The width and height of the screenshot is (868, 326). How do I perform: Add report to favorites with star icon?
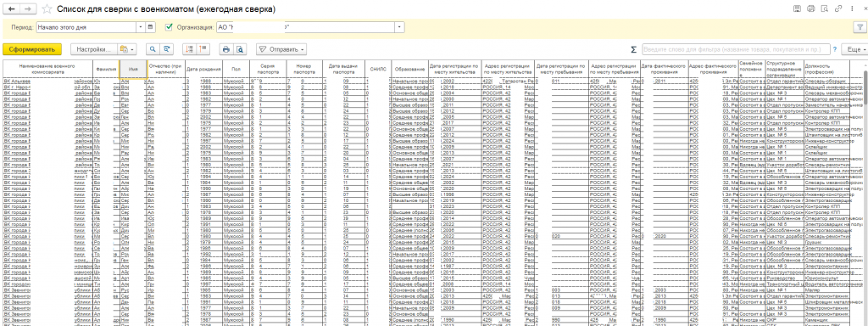(x=47, y=9)
